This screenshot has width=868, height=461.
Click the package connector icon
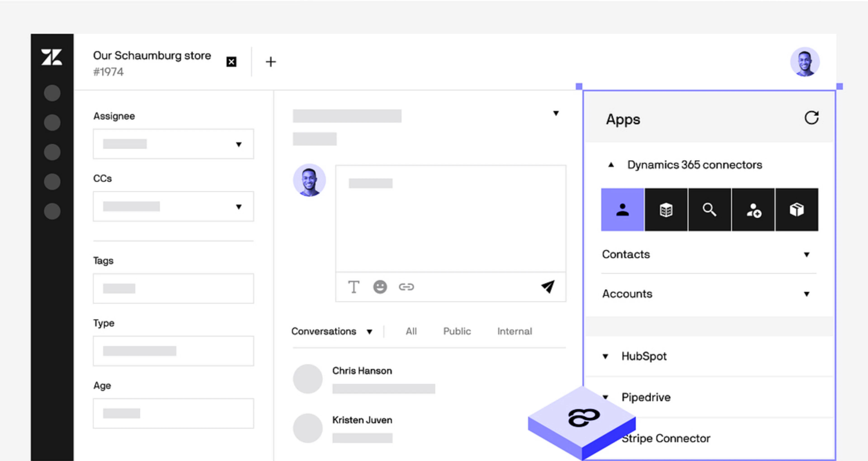click(797, 210)
